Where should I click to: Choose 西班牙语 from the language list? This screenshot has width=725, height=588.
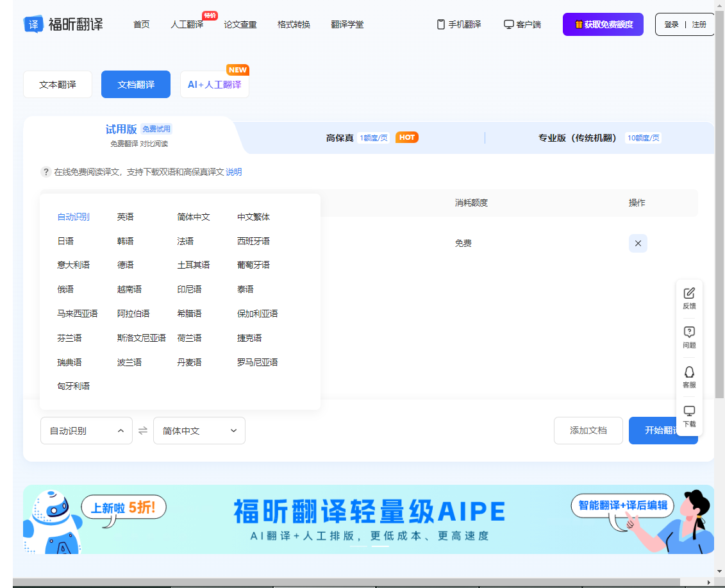click(x=253, y=241)
